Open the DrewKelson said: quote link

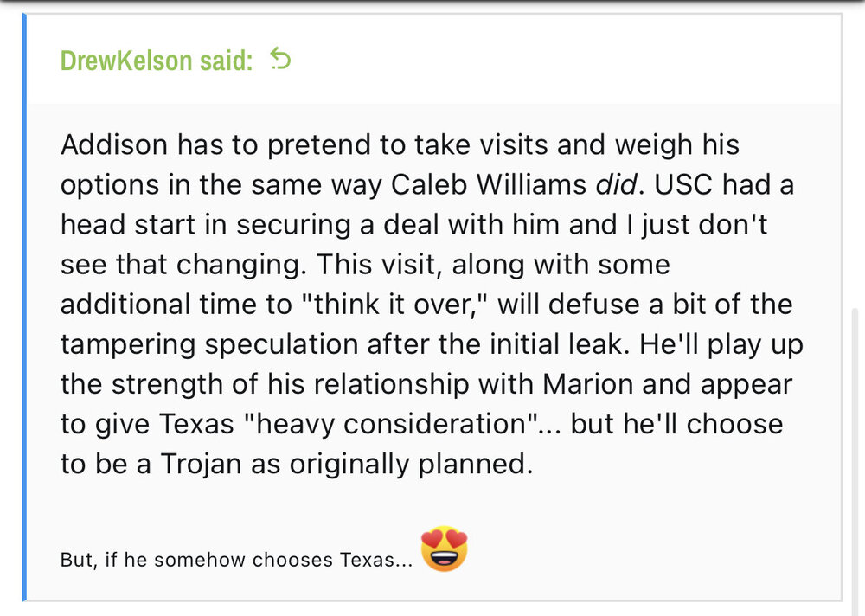[157, 60]
